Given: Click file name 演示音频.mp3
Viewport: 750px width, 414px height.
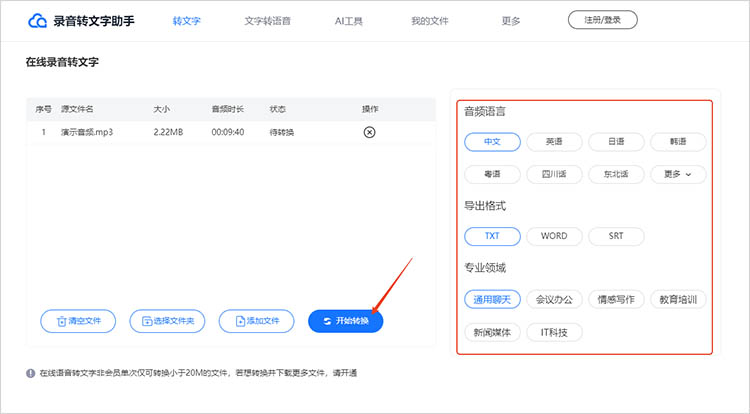Looking at the screenshot, I should (x=87, y=132).
